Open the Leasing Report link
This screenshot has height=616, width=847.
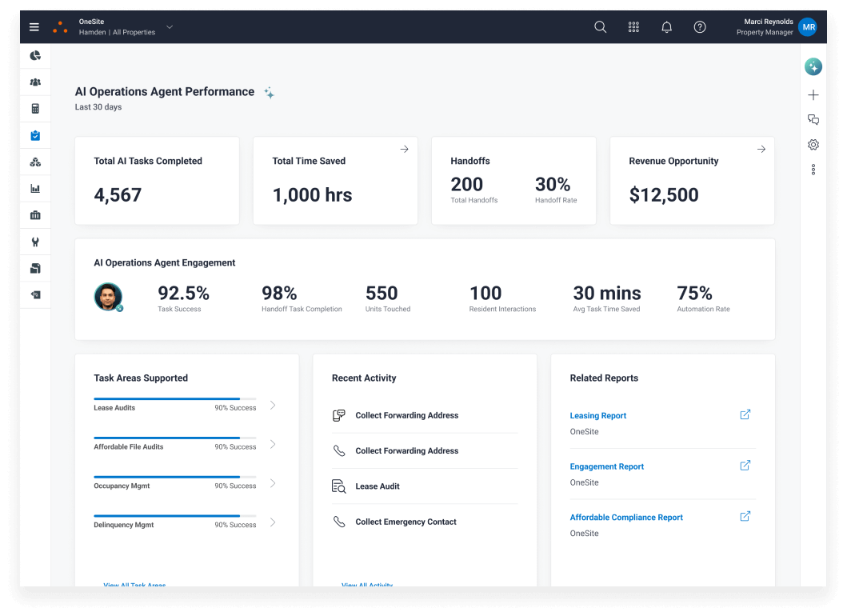(597, 416)
